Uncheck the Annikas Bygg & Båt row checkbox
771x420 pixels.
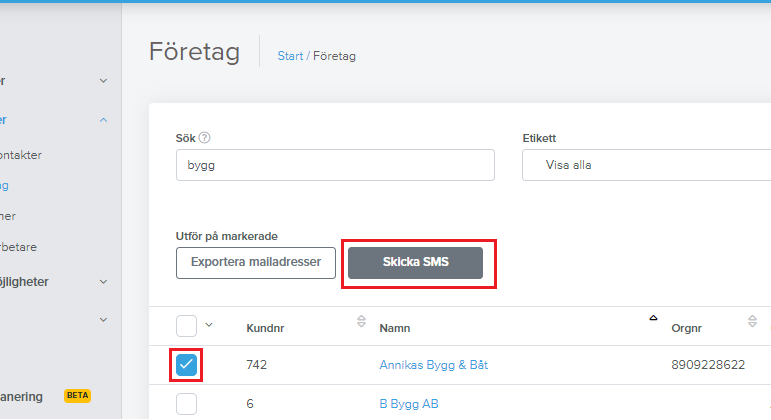pos(186,365)
